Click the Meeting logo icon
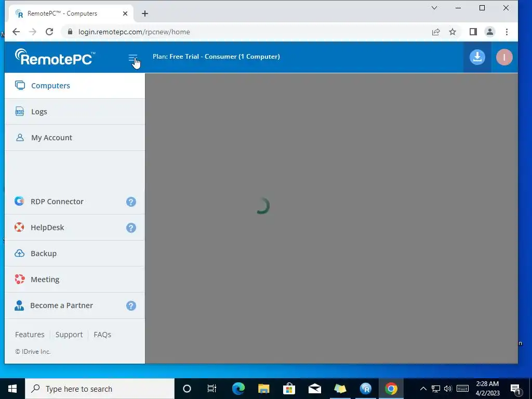 (x=20, y=279)
